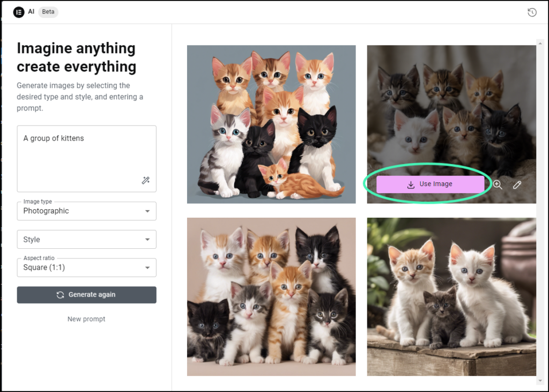
Task: Open the Image type dropdown
Action: coord(86,211)
